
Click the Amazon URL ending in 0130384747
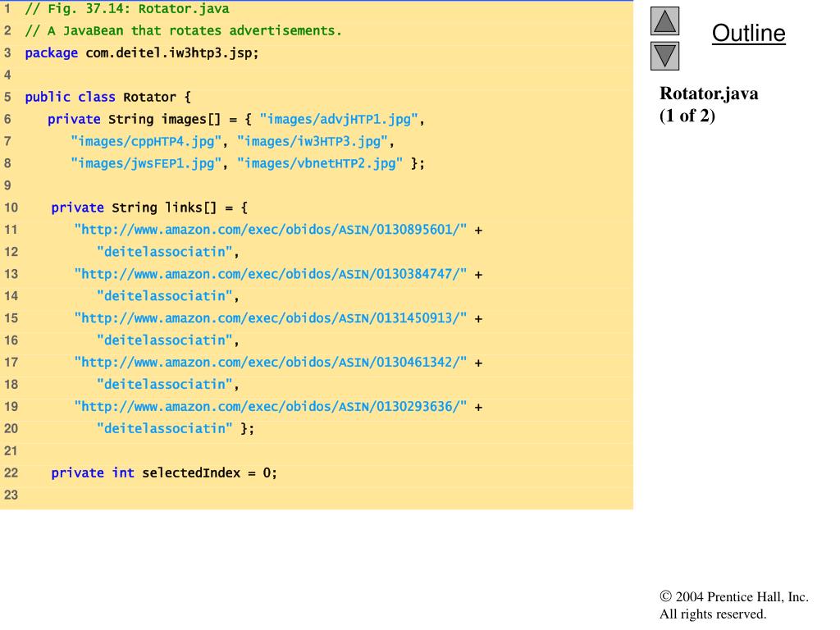click(x=271, y=274)
